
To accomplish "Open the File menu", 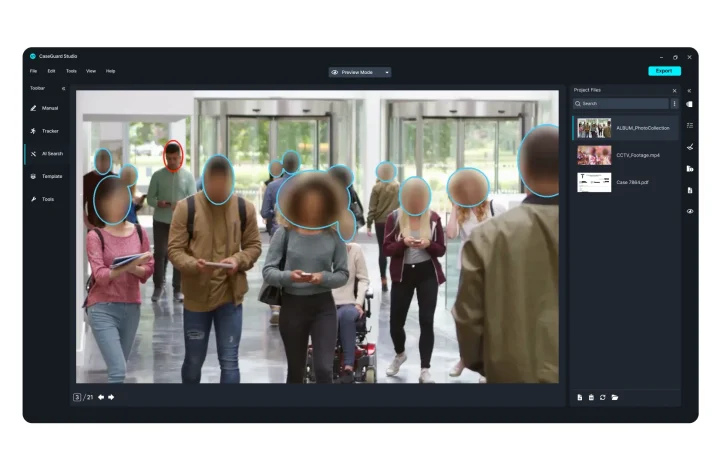I will click(33, 71).
